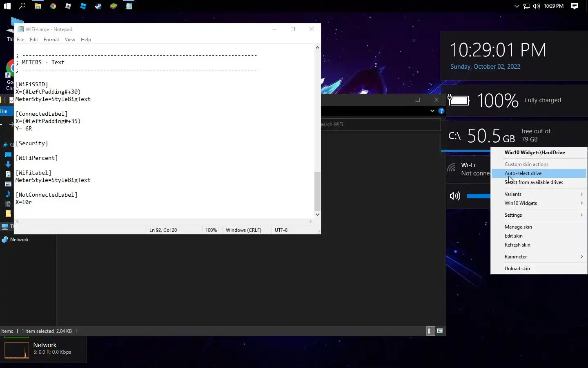Open Explorer help question mark icon
588x368 pixels.
coord(441,111)
